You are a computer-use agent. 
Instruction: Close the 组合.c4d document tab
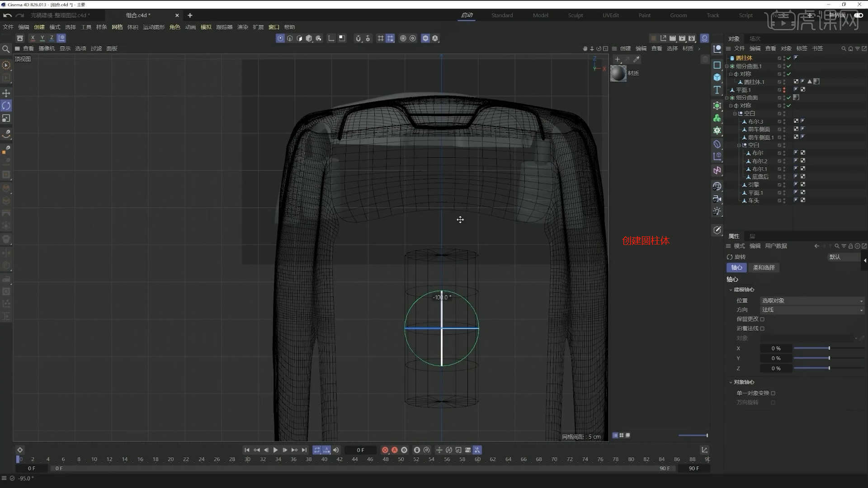177,15
